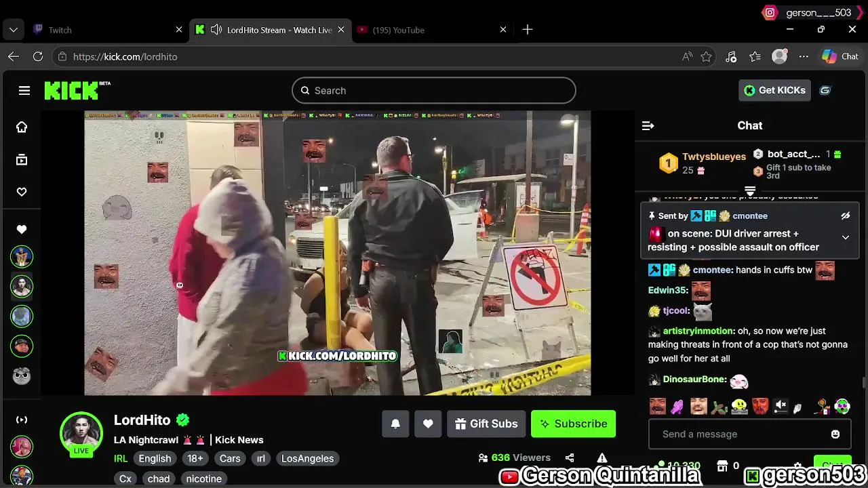Bookmark this page with the star icon

point(706,57)
